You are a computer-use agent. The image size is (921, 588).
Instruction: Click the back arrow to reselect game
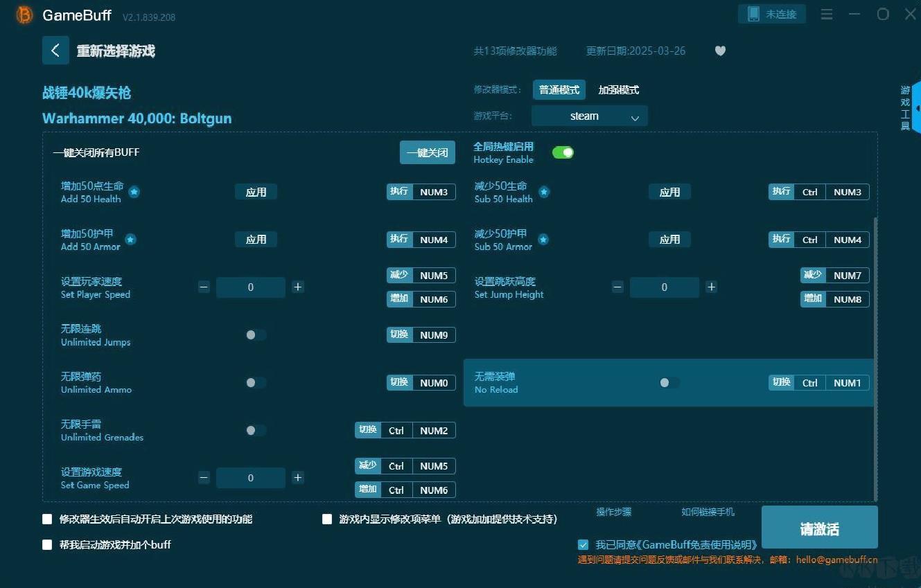pos(55,51)
